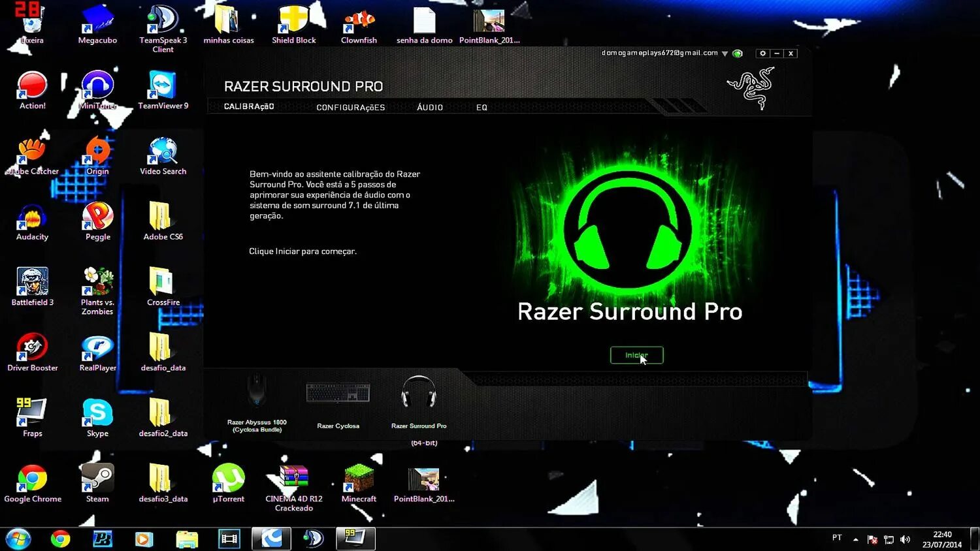
Task: Open the TeamViewer 9 shortcut
Action: point(163,90)
